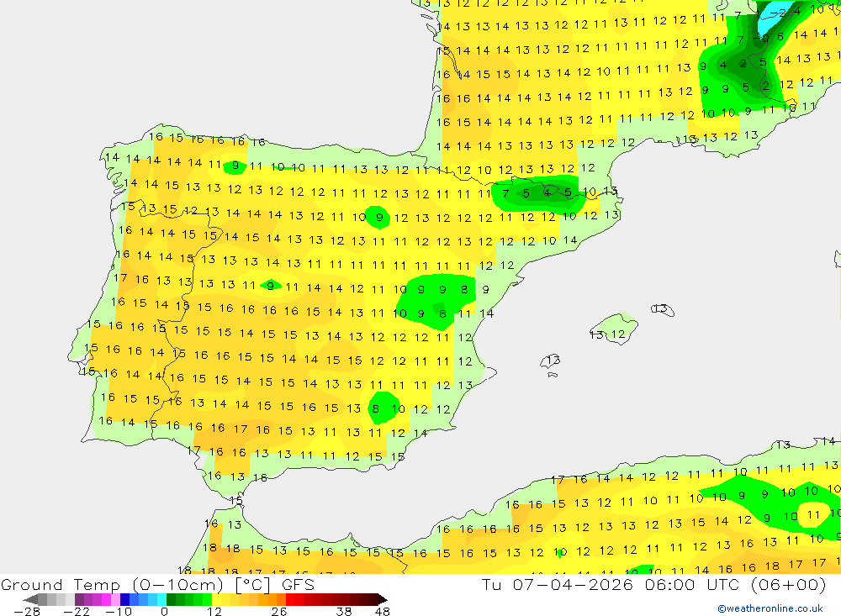Click the -28 label under the color scale

click(x=27, y=612)
